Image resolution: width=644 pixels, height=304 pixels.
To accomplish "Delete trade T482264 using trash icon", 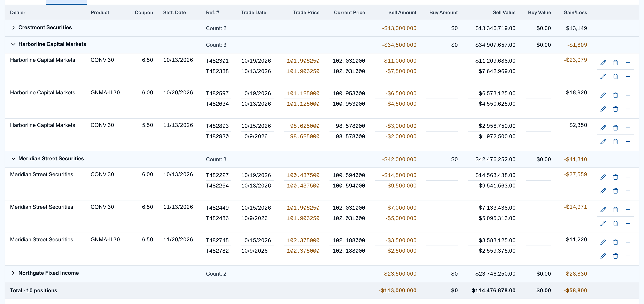I will point(616,191).
